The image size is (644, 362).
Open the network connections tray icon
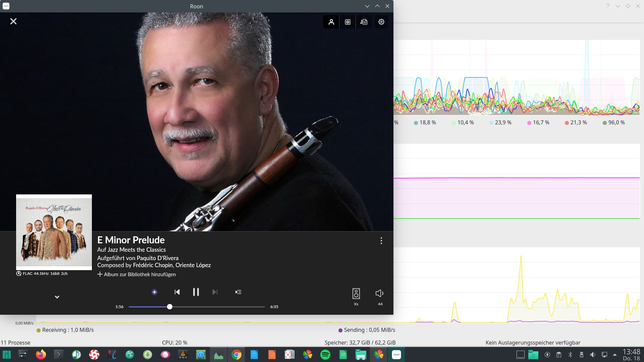point(604,355)
